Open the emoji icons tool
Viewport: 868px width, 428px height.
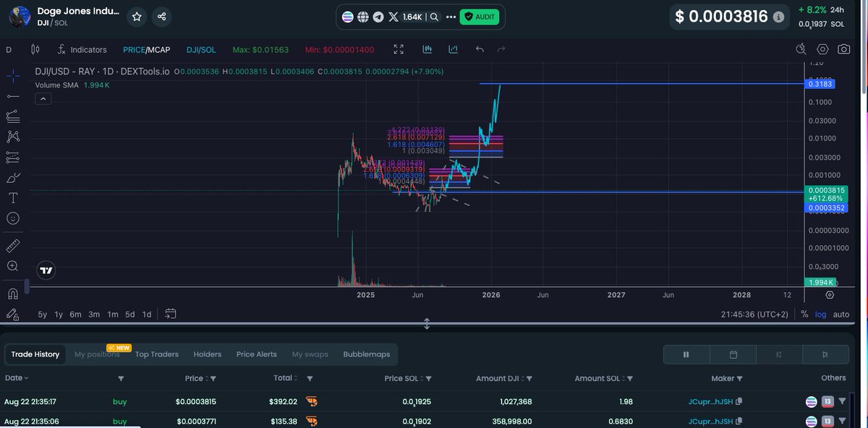pyautogui.click(x=12, y=218)
